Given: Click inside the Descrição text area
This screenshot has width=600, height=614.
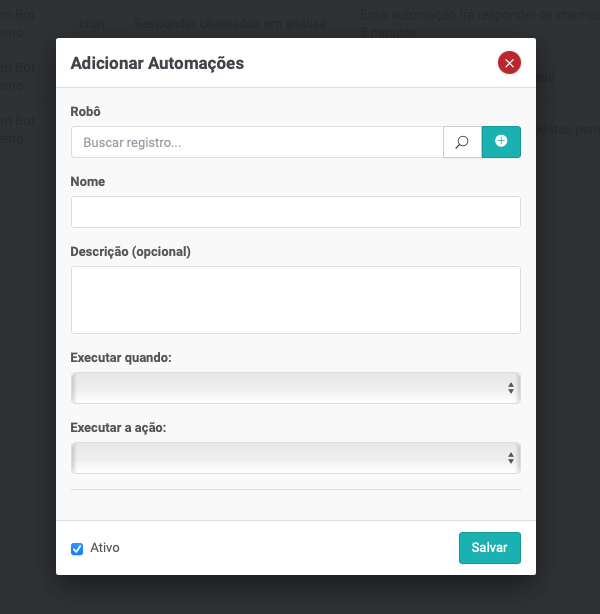Looking at the screenshot, I should click(295, 299).
